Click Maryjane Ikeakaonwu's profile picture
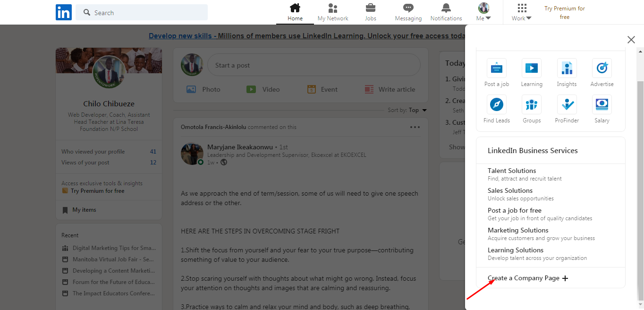Image resolution: width=644 pixels, height=310 pixels. click(192, 154)
